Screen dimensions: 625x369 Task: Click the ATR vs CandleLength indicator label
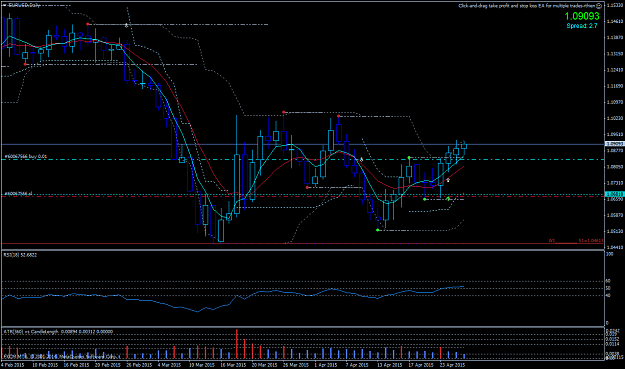pyautogui.click(x=58, y=332)
